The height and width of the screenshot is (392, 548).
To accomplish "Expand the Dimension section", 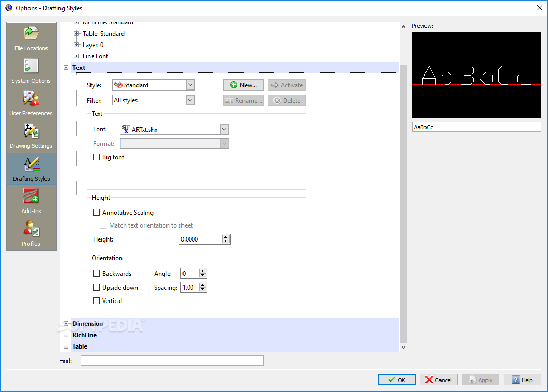I will (66, 323).
